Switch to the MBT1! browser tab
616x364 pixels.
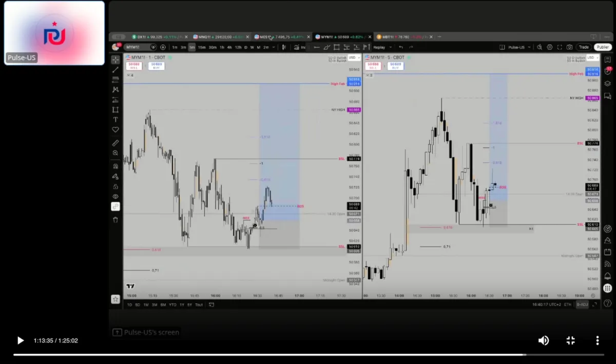pos(403,37)
